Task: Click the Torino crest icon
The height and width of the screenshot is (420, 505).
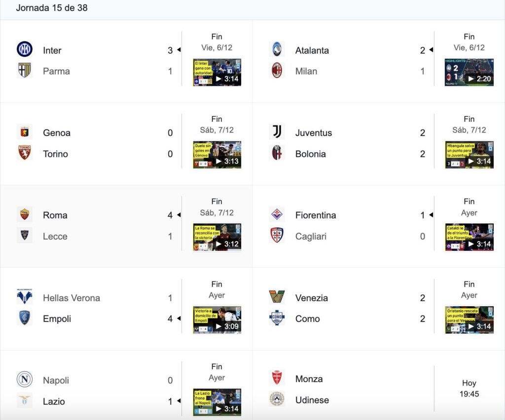Action: [25, 153]
